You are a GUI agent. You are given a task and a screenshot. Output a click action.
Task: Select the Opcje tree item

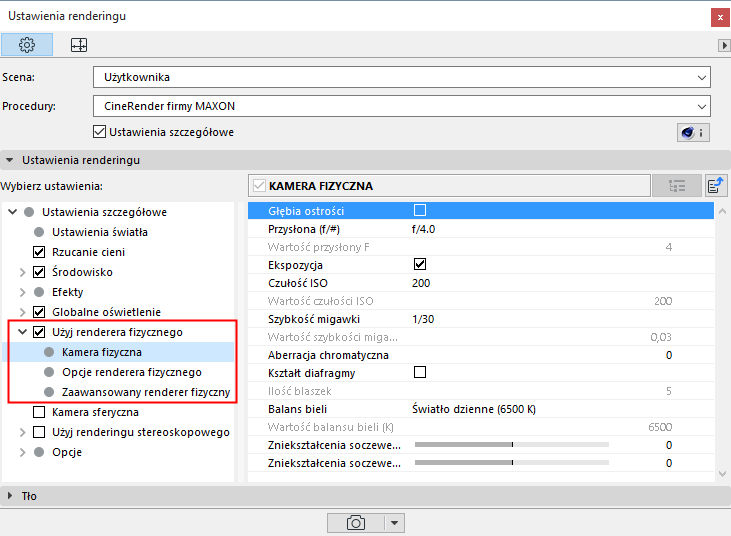pyautogui.click(x=67, y=453)
